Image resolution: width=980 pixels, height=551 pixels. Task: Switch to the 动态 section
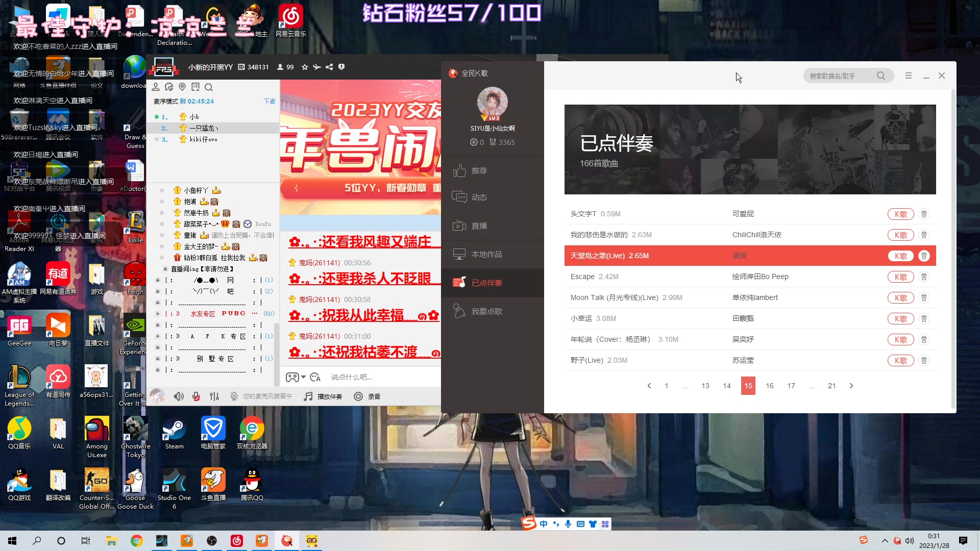(x=479, y=197)
